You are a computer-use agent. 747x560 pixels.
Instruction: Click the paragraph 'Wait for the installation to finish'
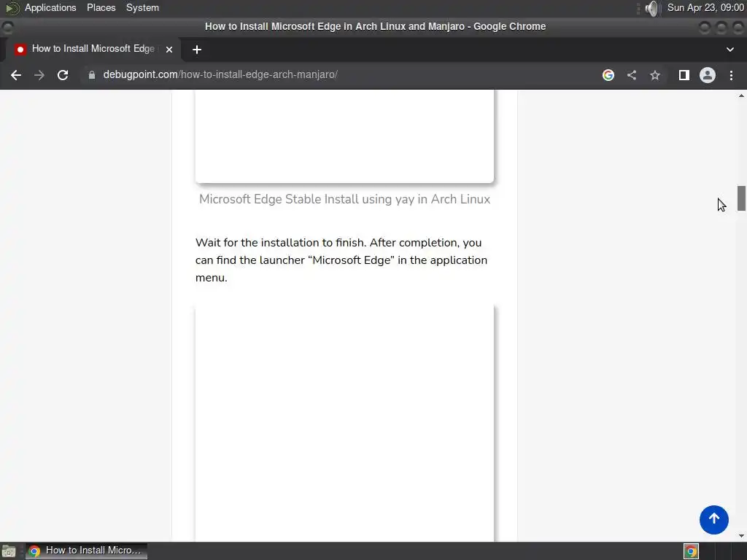pyautogui.click(x=341, y=260)
